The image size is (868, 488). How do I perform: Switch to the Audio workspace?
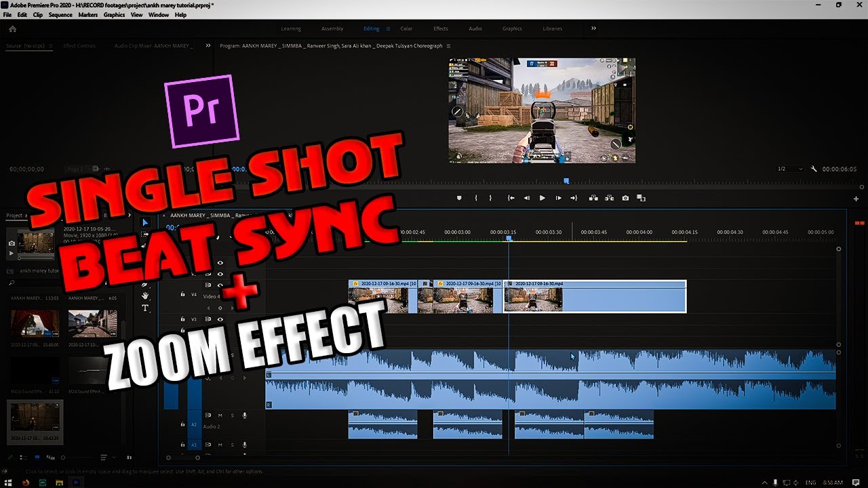475,28
